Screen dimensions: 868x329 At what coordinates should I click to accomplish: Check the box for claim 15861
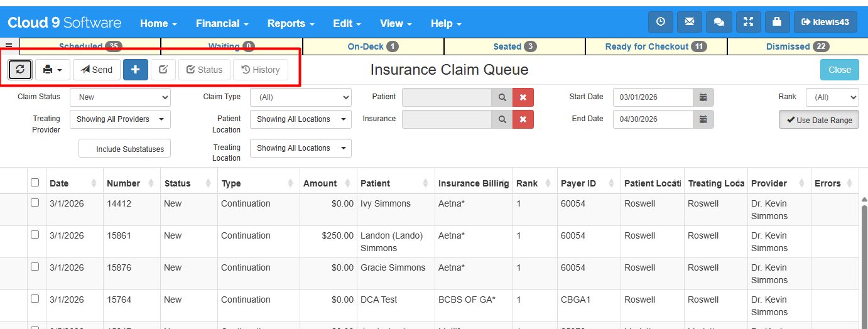tap(35, 235)
